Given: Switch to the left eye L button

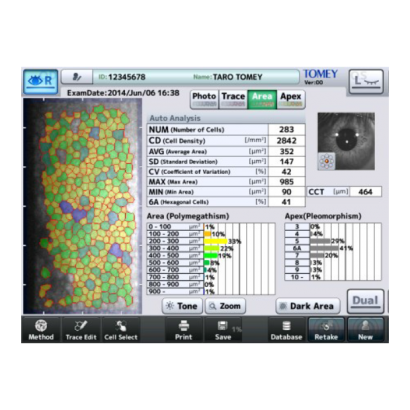Looking at the screenshot, I should (x=366, y=81).
